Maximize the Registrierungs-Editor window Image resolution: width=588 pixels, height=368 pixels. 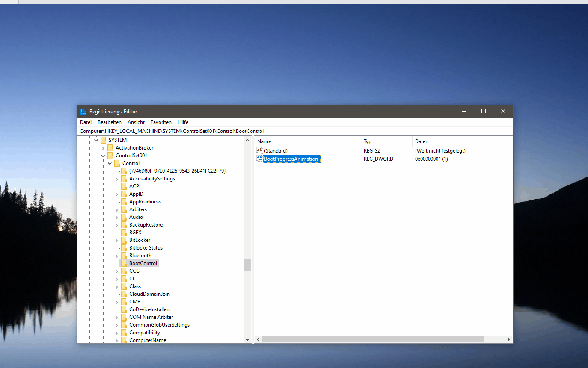pyautogui.click(x=484, y=111)
